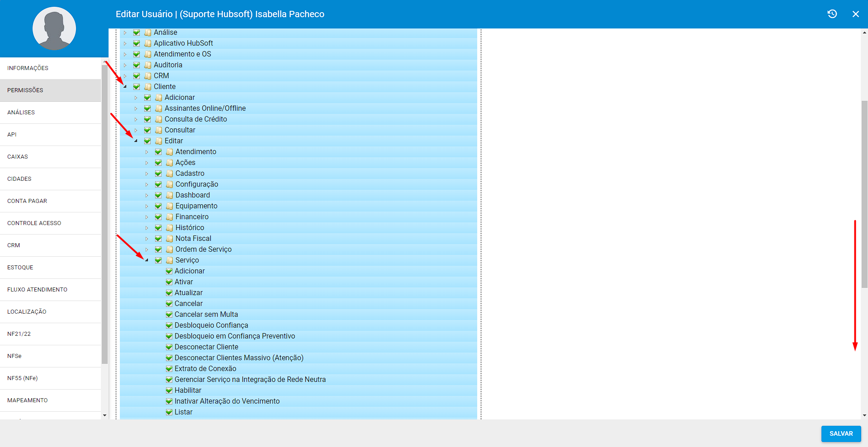Click the Auditoria folder icon
Viewport: 868px width, 447px height.
pos(147,65)
